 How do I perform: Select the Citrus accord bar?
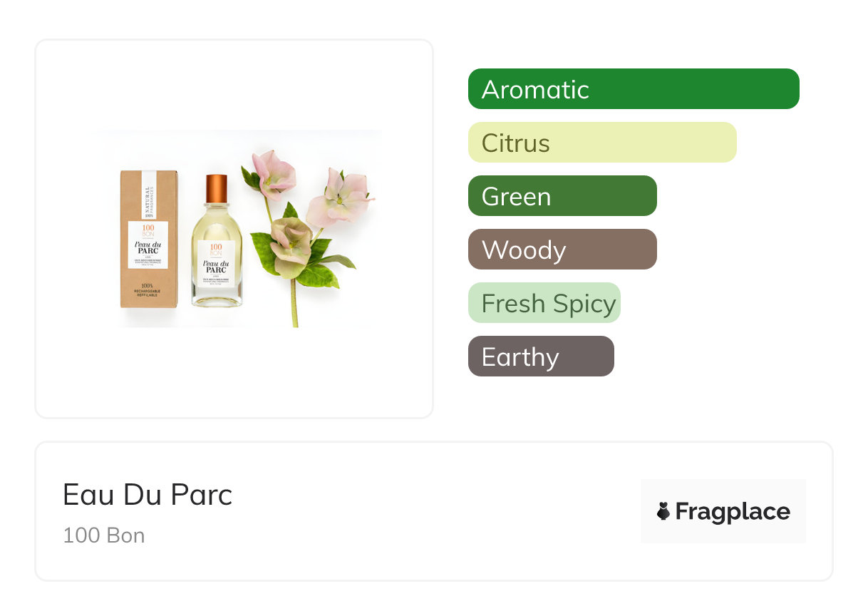pyautogui.click(x=601, y=143)
